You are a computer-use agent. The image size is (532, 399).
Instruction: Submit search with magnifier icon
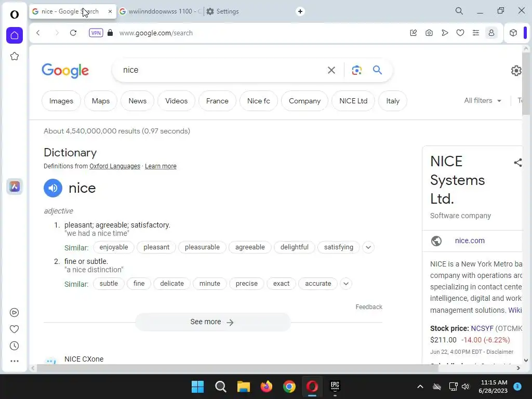pos(377,70)
